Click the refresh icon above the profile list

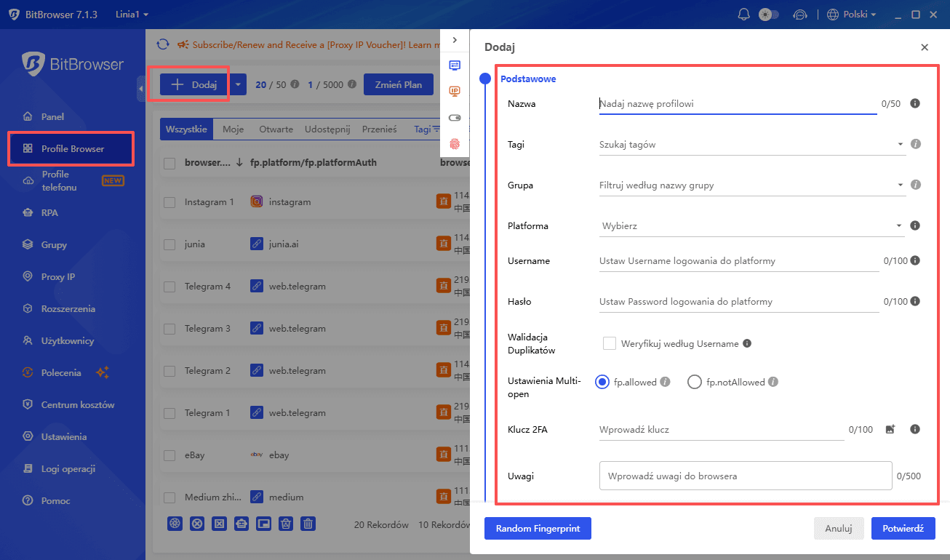tap(163, 45)
